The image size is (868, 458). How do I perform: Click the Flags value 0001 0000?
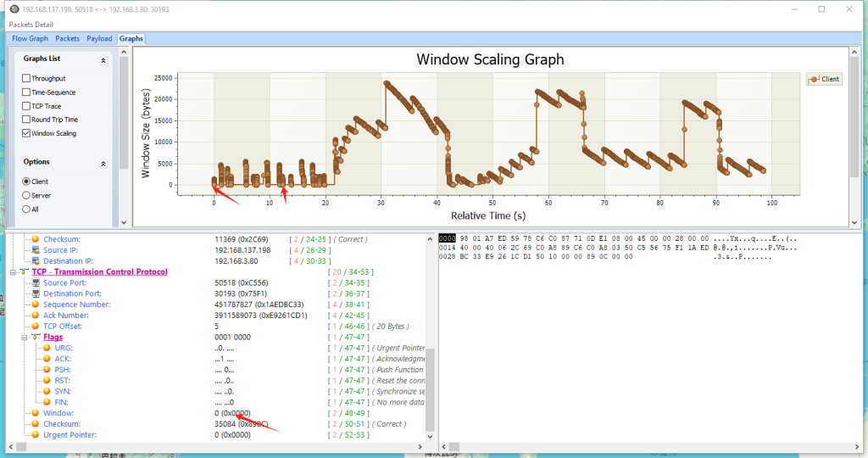point(232,338)
